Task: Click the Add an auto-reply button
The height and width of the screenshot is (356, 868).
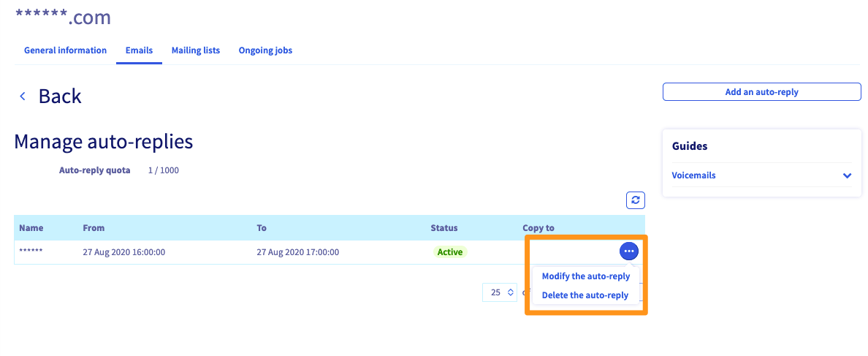Action: tap(761, 92)
